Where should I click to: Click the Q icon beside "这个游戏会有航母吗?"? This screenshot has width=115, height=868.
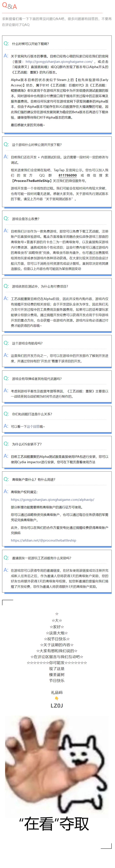[x=6, y=343]
